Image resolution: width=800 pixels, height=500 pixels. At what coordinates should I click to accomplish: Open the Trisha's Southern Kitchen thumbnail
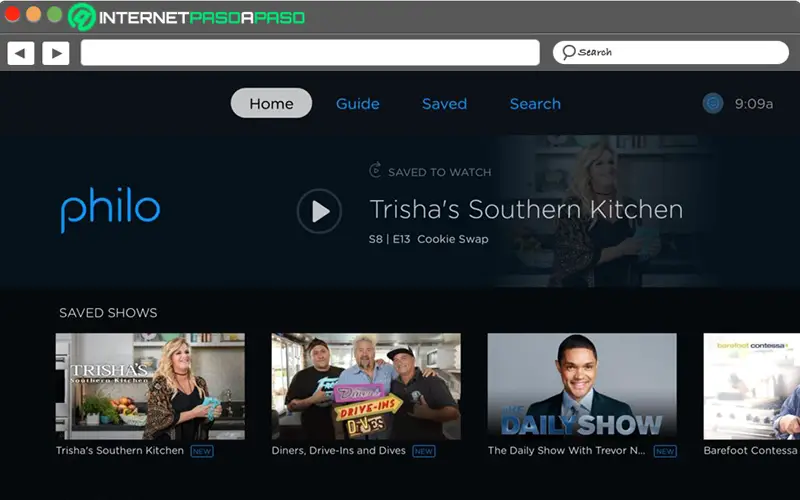(x=150, y=386)
